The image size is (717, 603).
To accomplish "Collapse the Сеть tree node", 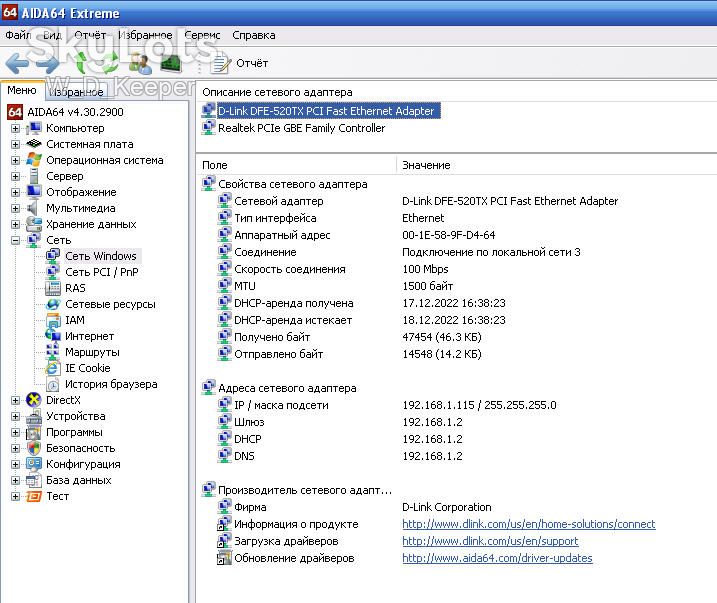I will [x=15, y=240].
